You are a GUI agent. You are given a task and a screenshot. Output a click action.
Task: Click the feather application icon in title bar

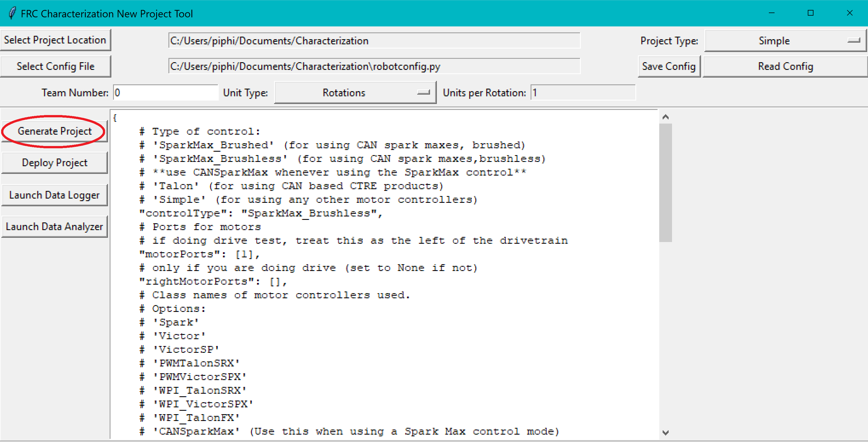pos(12,13)
